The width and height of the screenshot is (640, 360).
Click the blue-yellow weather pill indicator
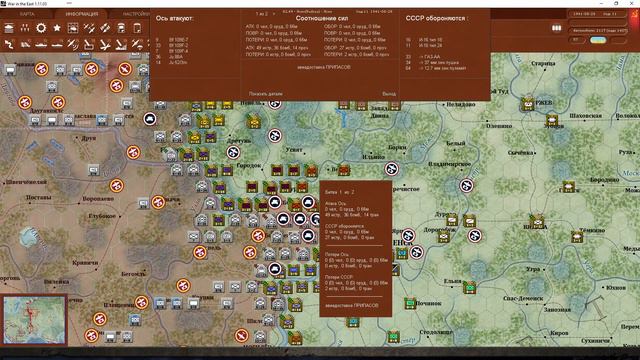point(598,40)
